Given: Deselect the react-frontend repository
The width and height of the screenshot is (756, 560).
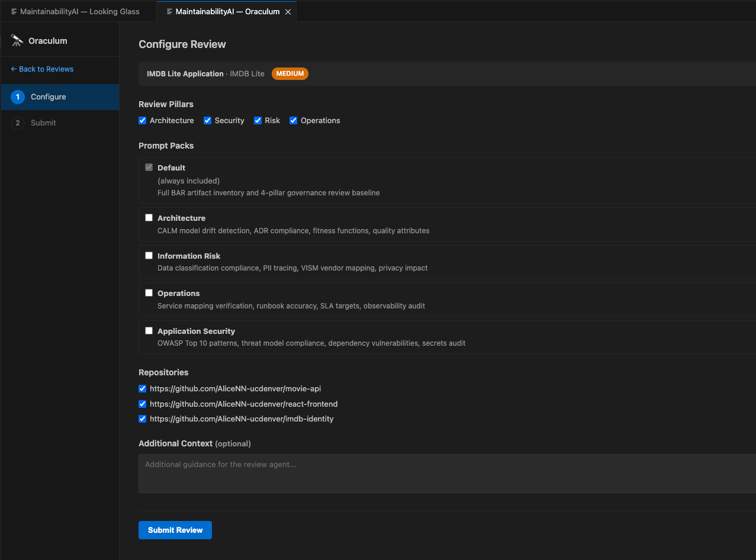Looking at the screenshot, I should coord(142,404).
